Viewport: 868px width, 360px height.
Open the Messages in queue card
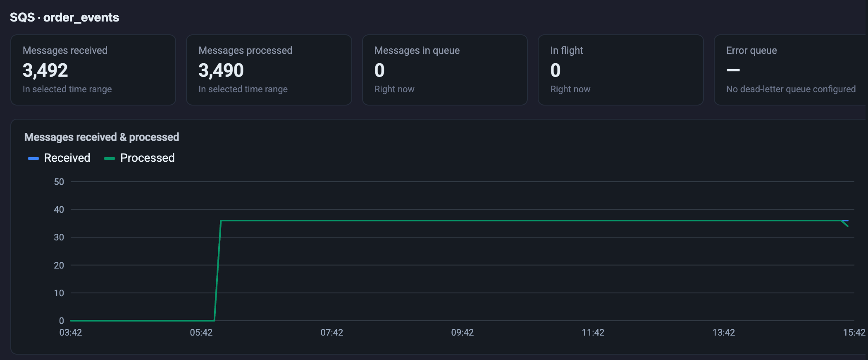point(445,70)
